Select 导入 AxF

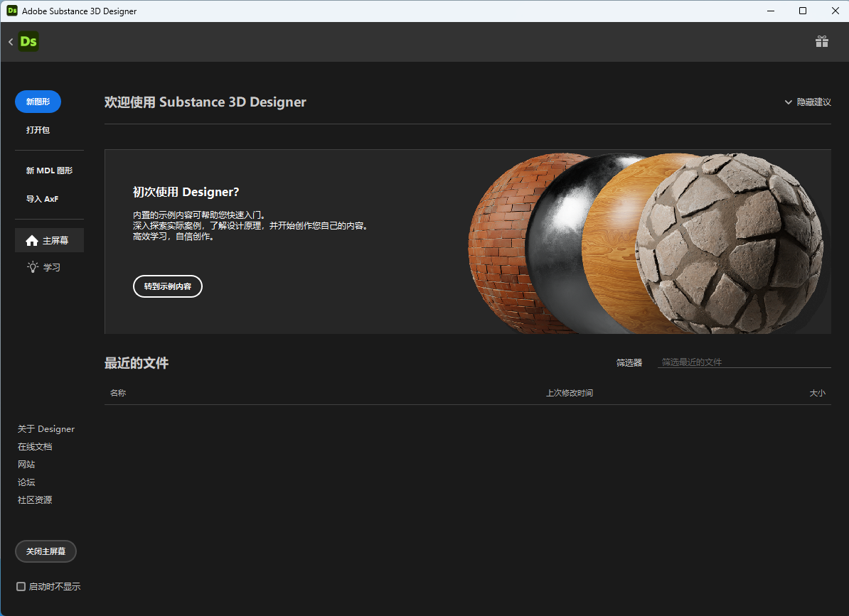[42, 198]
